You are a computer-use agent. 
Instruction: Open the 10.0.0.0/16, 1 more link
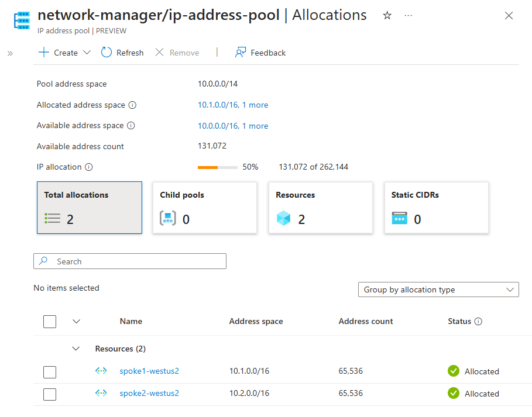point(233,126)
